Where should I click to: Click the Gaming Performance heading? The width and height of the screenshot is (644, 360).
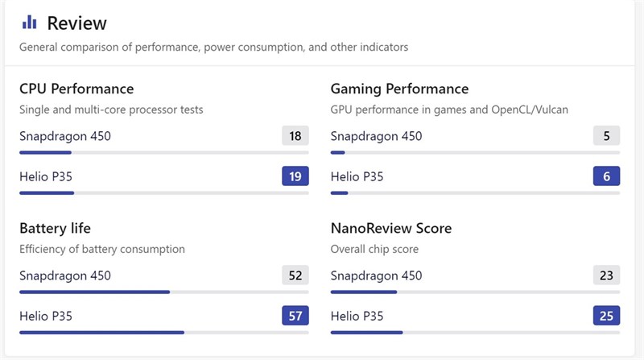399,89
